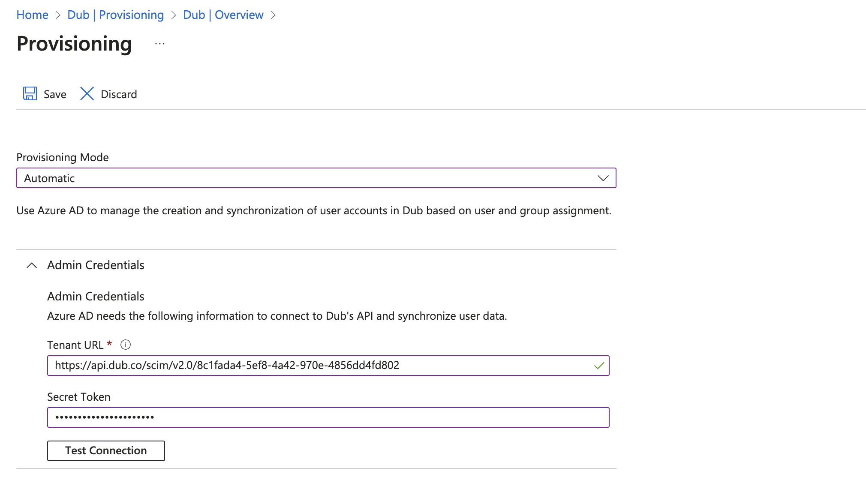Click the Save label in toolbar
Viewport: 866px width, 504px height.
[x=55, y=94]
